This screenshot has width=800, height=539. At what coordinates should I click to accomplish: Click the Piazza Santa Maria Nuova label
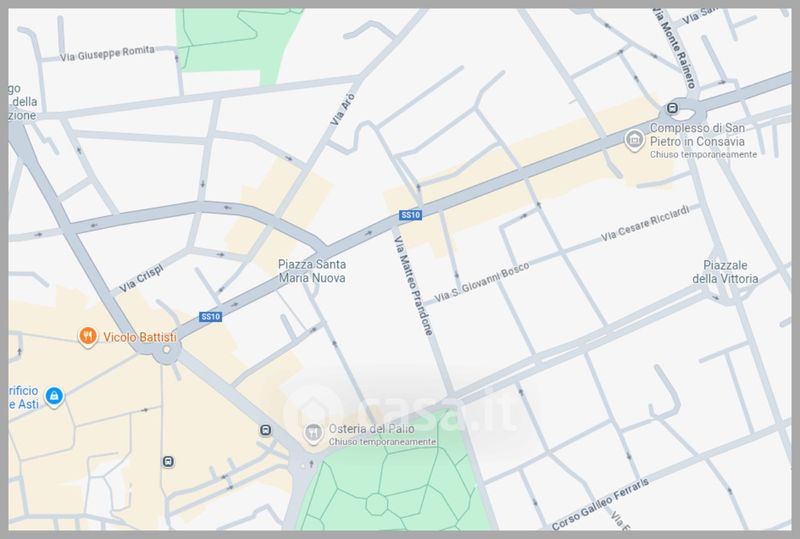click(x=311, y=271)
